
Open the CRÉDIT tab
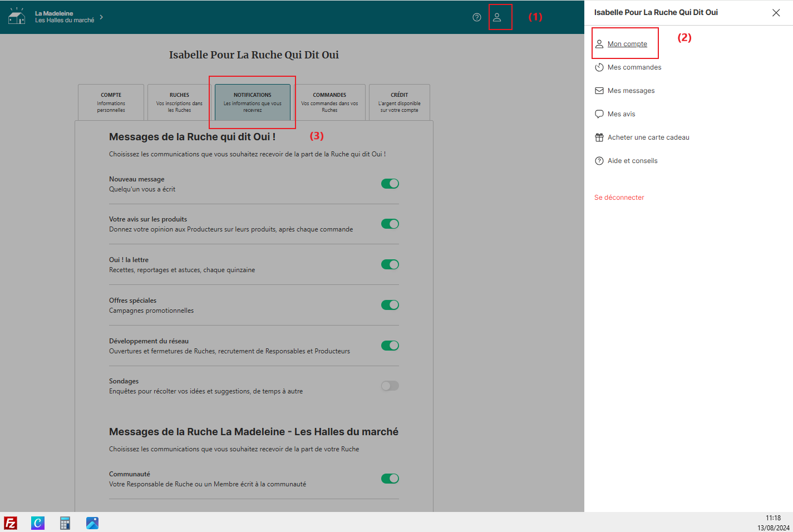click(400, 102)
